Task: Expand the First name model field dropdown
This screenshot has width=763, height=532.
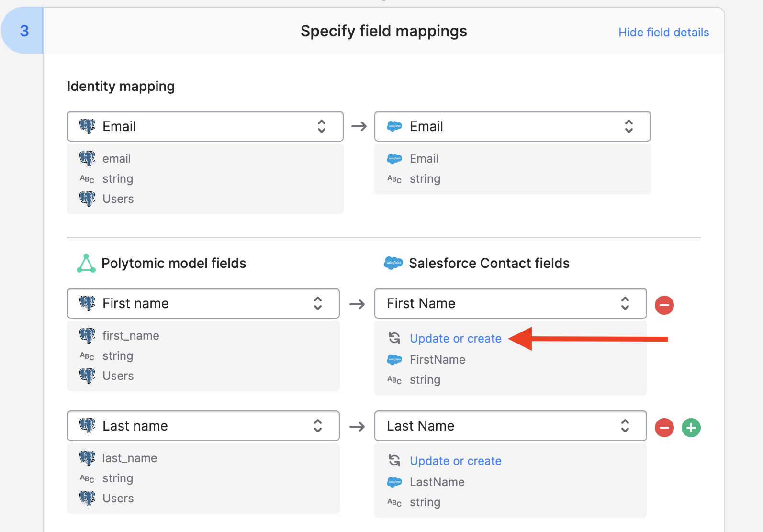Action: coord(203,303)
